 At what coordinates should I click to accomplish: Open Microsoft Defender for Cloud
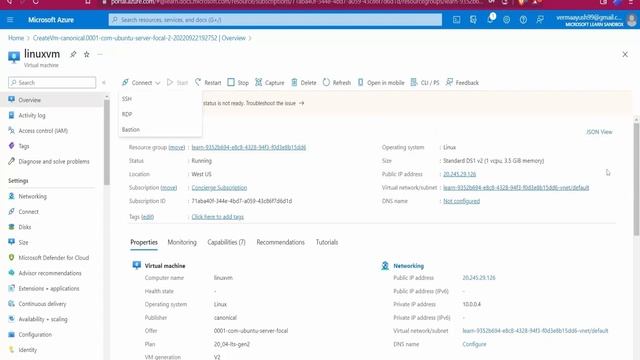[52, 258]
